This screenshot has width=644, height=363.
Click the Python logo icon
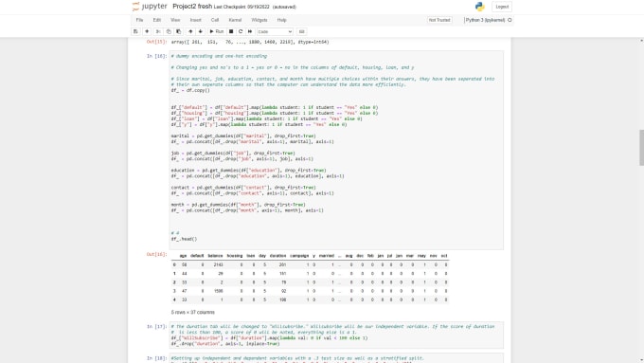pos(480,7)
